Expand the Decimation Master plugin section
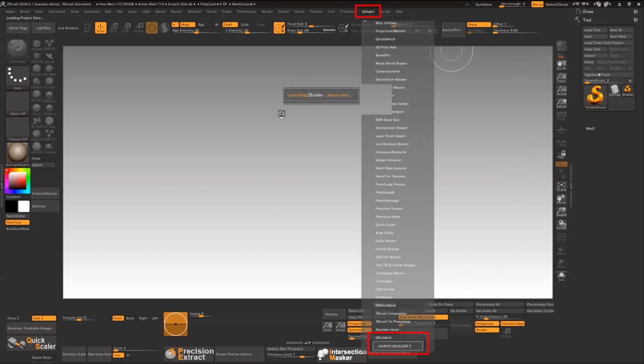Image resolution: width=644 pixels, height=364 pixels. 391,79
